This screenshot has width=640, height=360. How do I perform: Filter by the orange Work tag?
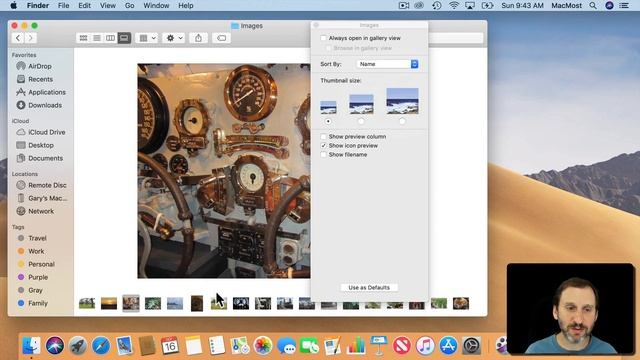(x=36, y=251)
